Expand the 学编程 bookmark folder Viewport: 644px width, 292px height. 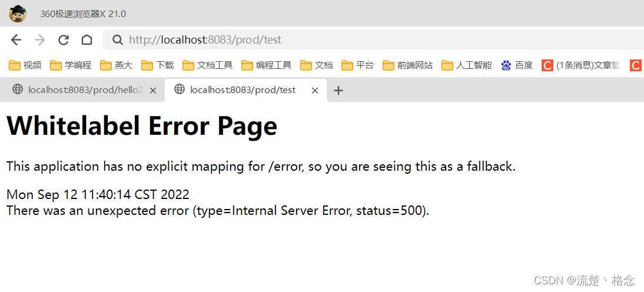[x=71, y=65]
